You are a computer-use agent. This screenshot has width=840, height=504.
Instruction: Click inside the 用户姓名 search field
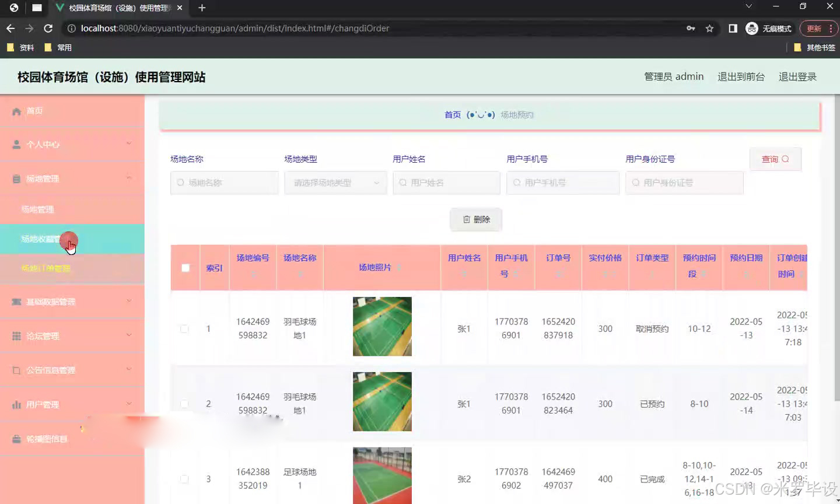[446, 183]
